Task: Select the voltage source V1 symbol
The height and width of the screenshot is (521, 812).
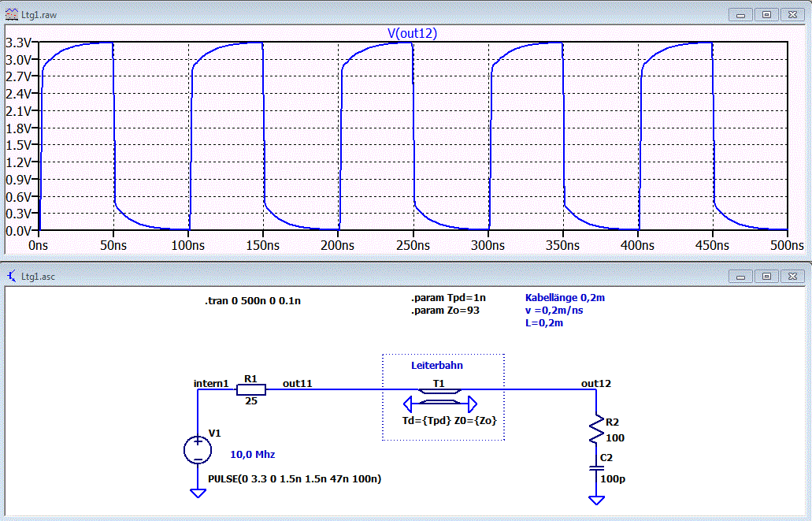Action: point(198,449)
